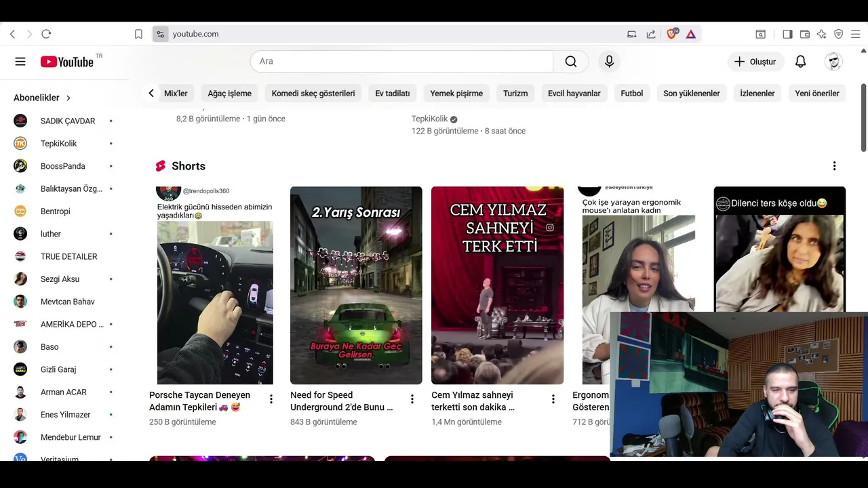Open BoossPanda subscription in sidebar

[x=62, y=166]
